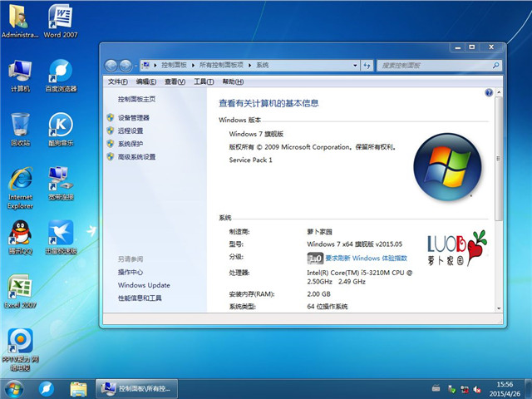
Task: Click the refresh button beside address bar
Action: (x=367, y=66)
